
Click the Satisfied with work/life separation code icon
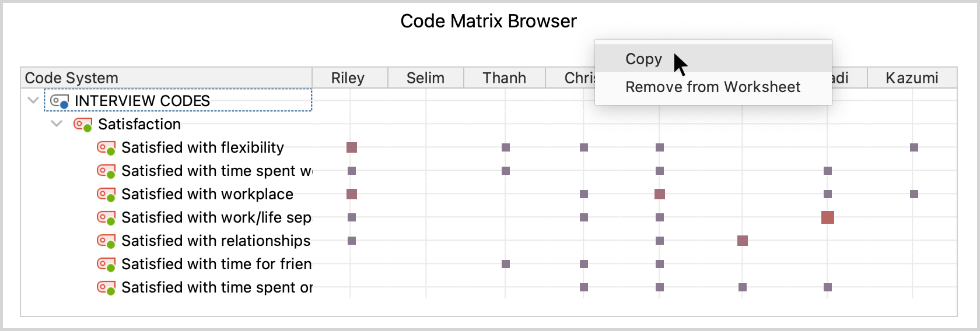click(106, 218)
